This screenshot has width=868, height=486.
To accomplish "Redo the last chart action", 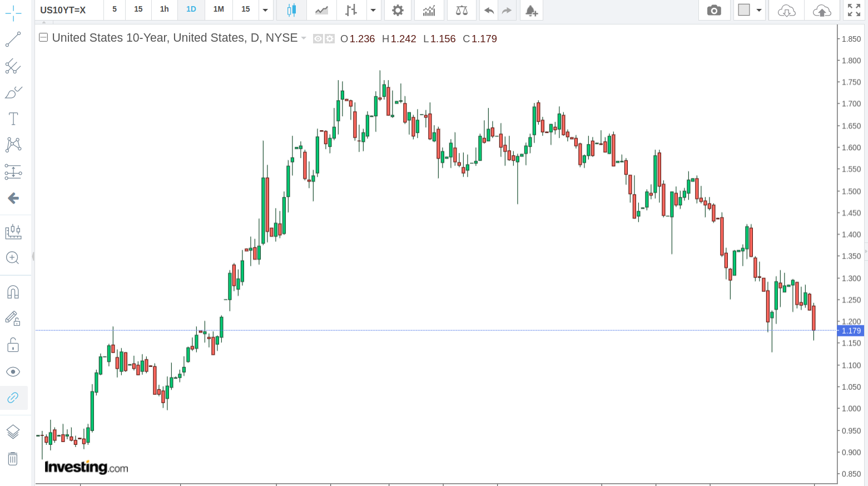I will coord(507,10).
